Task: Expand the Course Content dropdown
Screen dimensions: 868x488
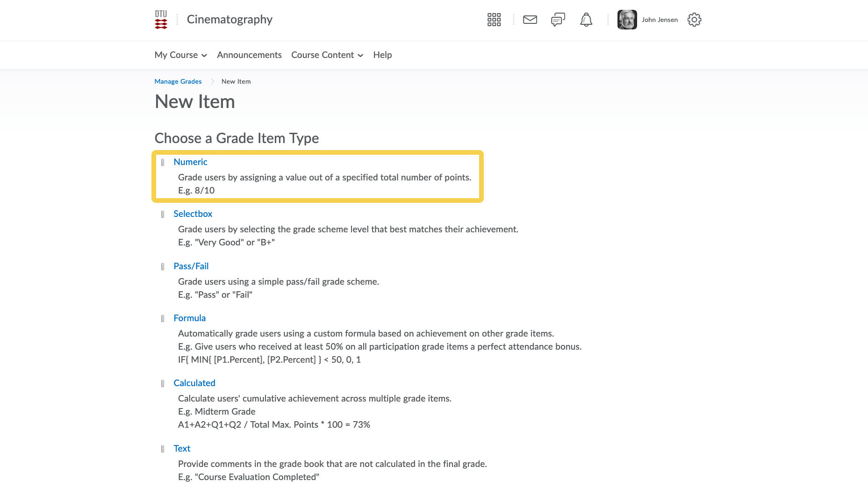Action: coord(327,55)
